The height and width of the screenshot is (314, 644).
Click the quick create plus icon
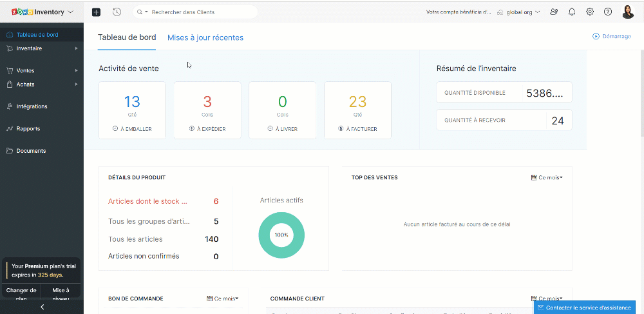96,12
